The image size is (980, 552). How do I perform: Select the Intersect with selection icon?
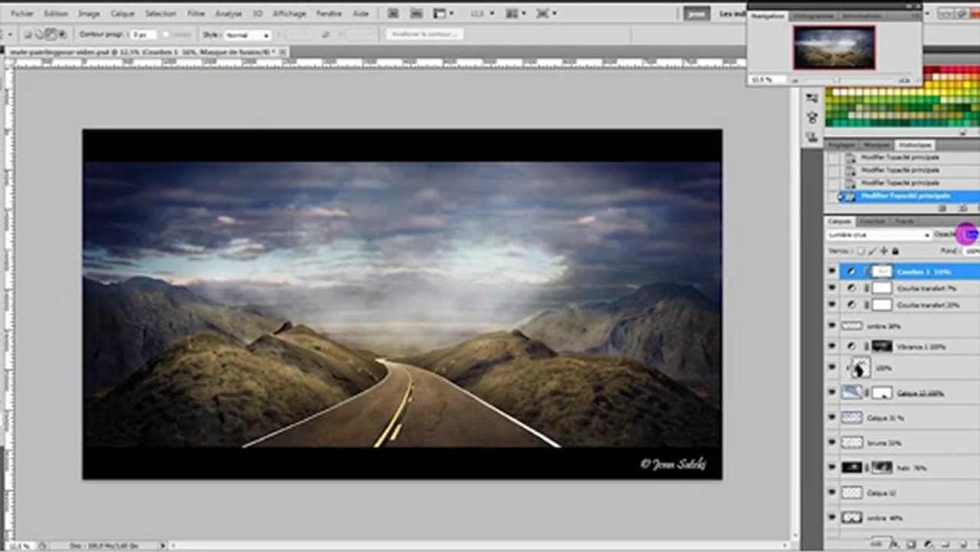62,34
